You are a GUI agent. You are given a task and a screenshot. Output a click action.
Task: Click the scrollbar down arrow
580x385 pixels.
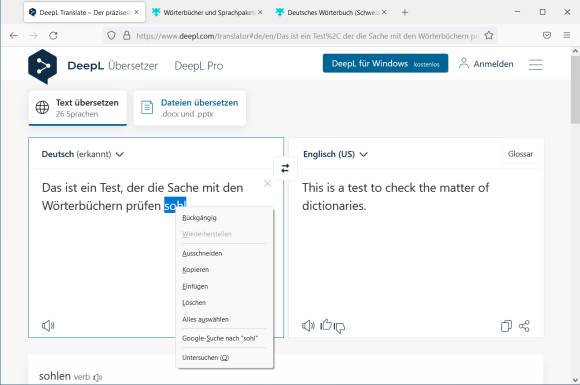[x=575, y=380]
